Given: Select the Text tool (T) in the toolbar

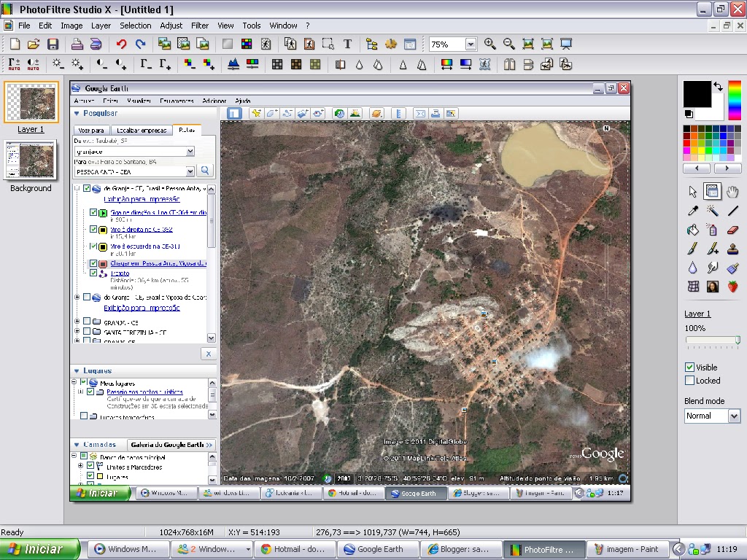Looking at the screenshot, I should click(347, 44).
